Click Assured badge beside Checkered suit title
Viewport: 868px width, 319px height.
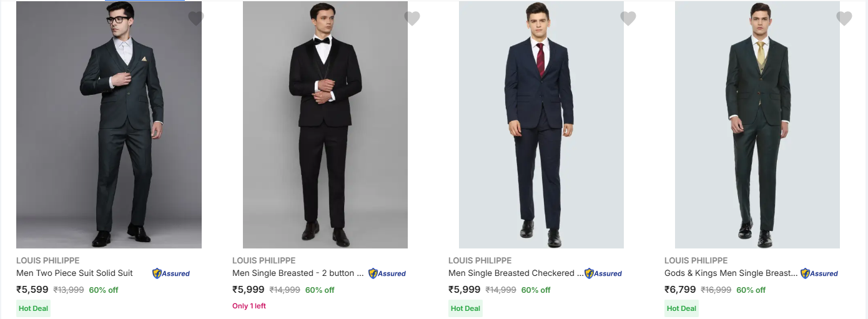click(603, 273)
